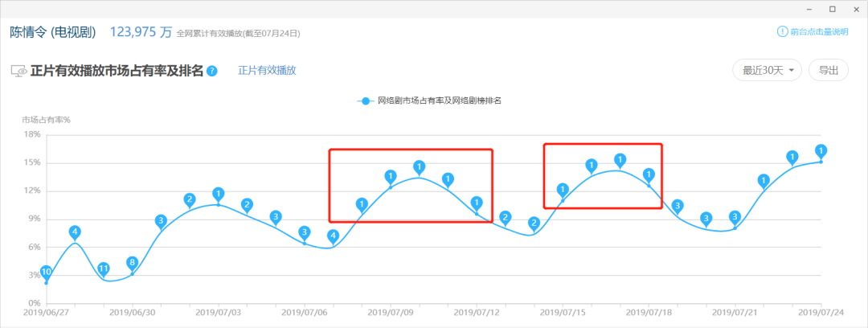Maximize the application window
This screenshot has height=328, width=868.
point(832,9)
